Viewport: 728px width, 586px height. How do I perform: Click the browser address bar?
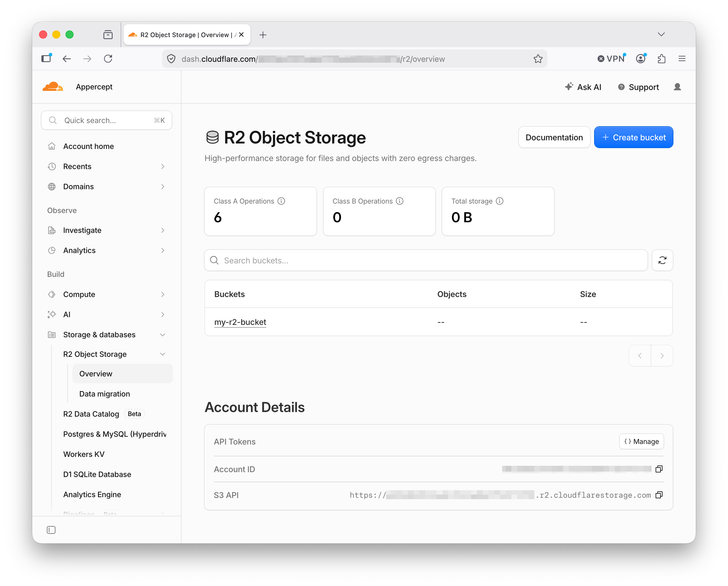click(x=354, y=59)
